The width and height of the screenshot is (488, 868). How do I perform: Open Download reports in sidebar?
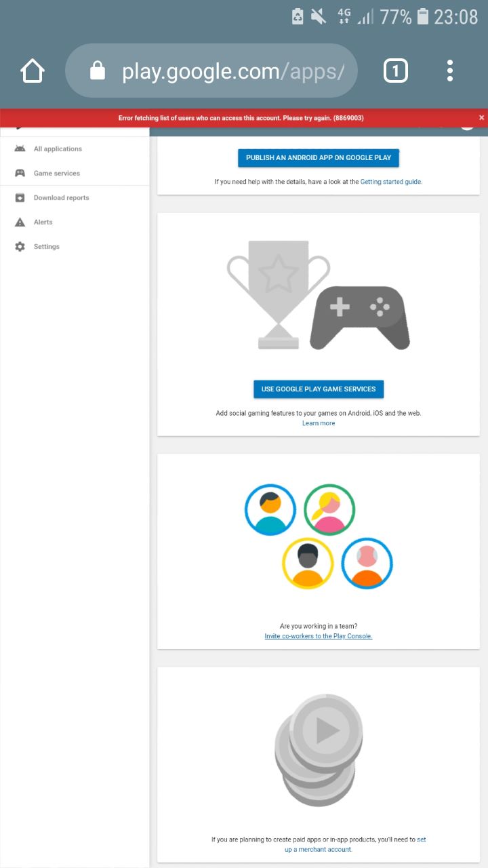[x=61, y=197]
